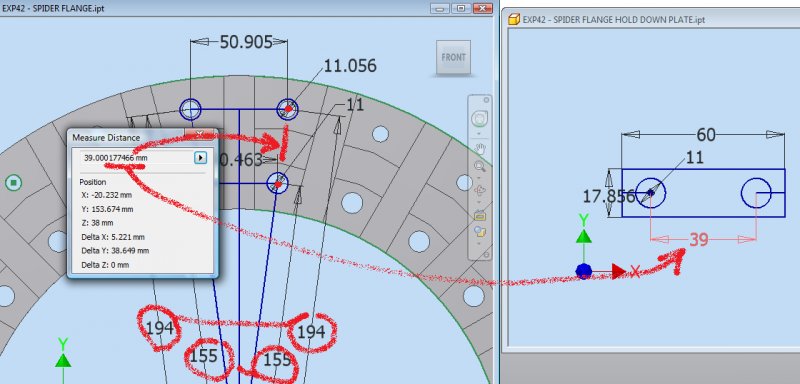Close the navigation bar with its top button
The width and height of the screenshot is (800, 384).
[486, 100]
